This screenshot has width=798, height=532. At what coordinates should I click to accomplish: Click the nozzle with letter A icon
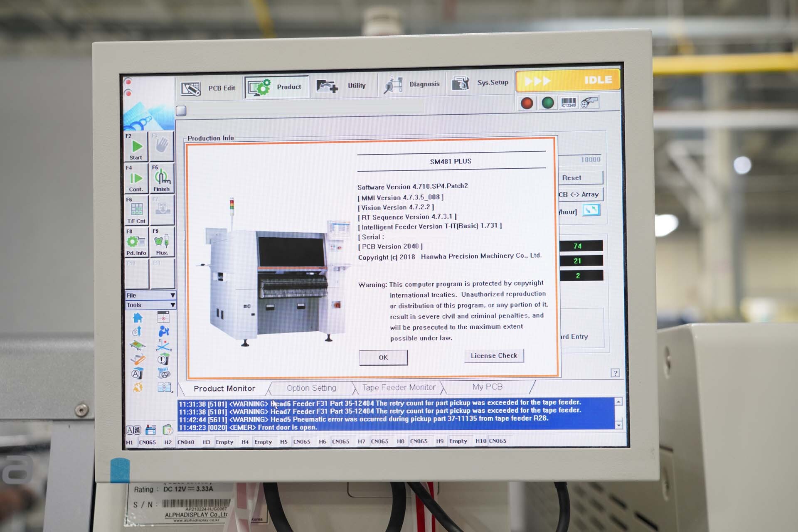pyautogui.click(x=138, y=374)
